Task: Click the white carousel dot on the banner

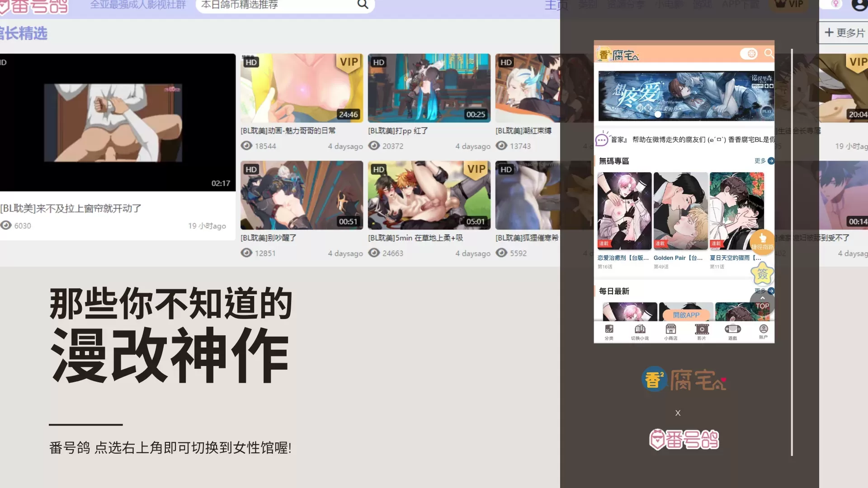Action: tap(658, 115)
